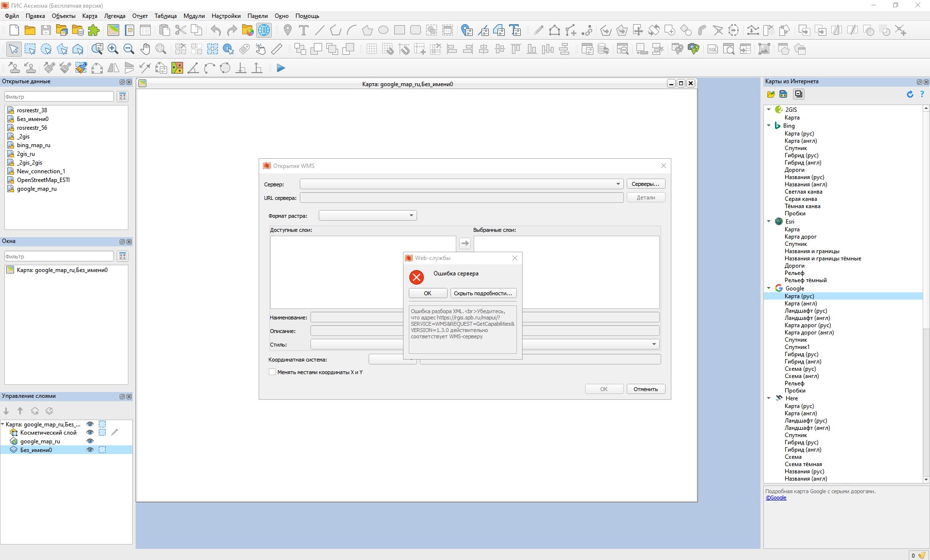This screenshot has width=930, height=560.
Task: Select the Zoom In magnifier tool
Action: tap(113, 49)
